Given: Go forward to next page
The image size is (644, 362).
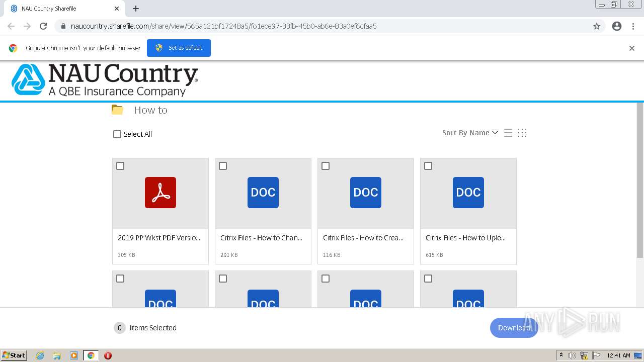Looking at the screenshot, I should (27, 26).
